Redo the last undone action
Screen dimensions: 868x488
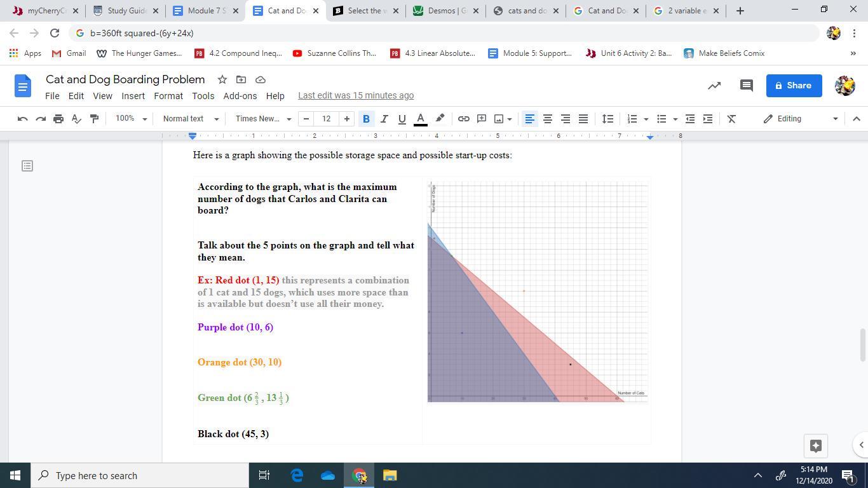[x=41, y=119]
